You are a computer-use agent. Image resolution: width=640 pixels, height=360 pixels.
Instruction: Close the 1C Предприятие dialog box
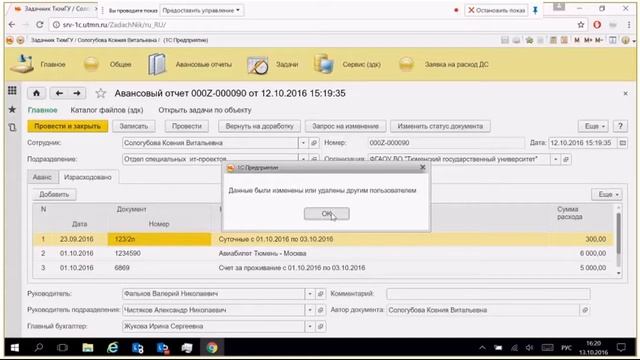tap(422, 167)
